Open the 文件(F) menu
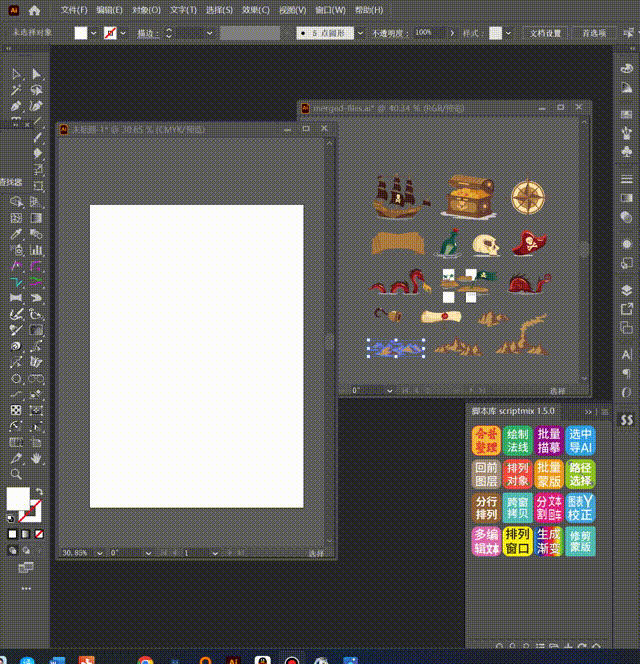This screenshot has height=664, width=640. 74,10
